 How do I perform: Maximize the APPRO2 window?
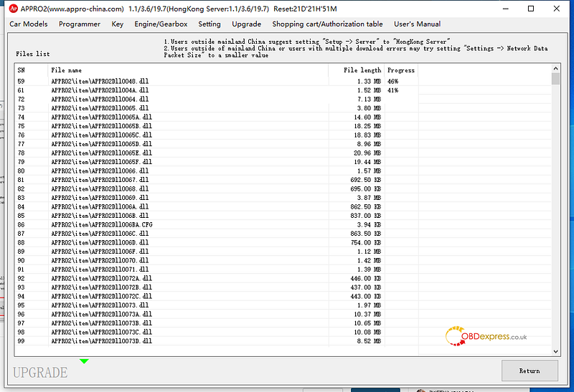[531, 9]
